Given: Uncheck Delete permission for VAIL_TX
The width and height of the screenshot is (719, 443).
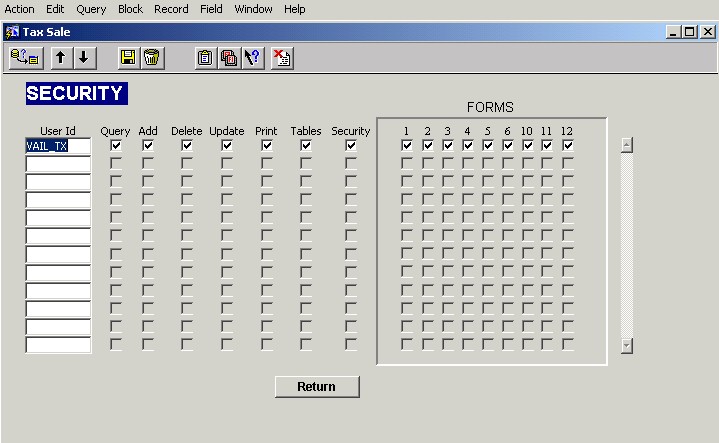Looking at the screenshot, I should pyautogui.click(x=187, y=146).
